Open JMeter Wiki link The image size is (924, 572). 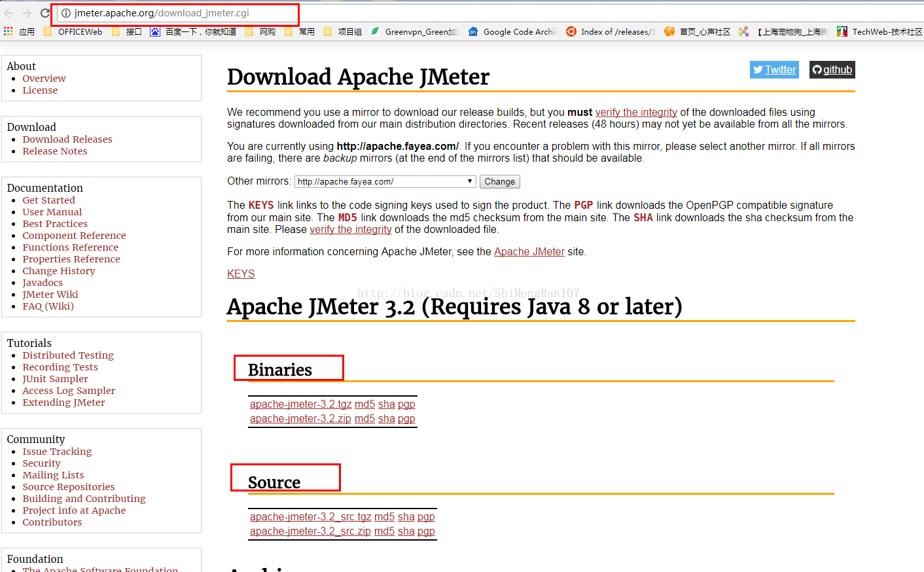tap(50, 295)
